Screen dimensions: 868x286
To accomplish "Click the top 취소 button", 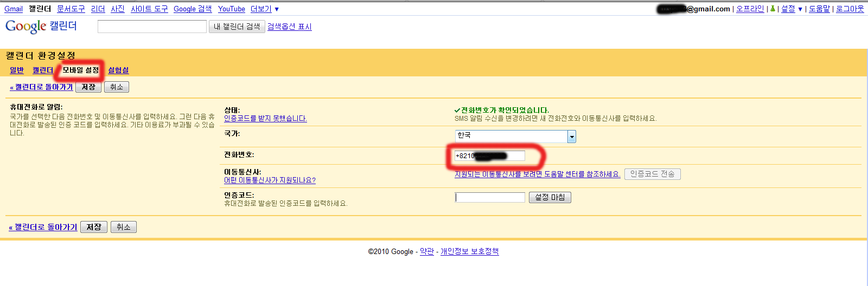I will pyautogui.click(x=117, y=87).
